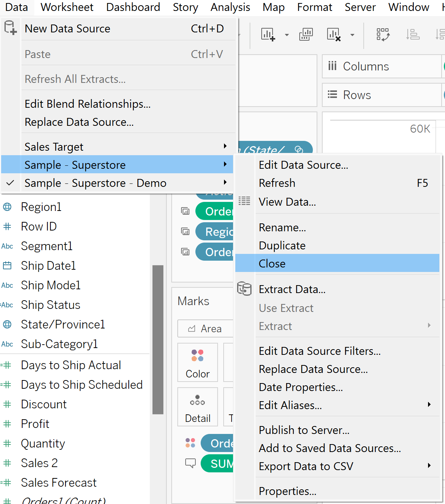Click the Duplicate Worksheet toolbar icon
This screenshot has height=504, width=445.
pyautogui.click(x=306, y=35)
